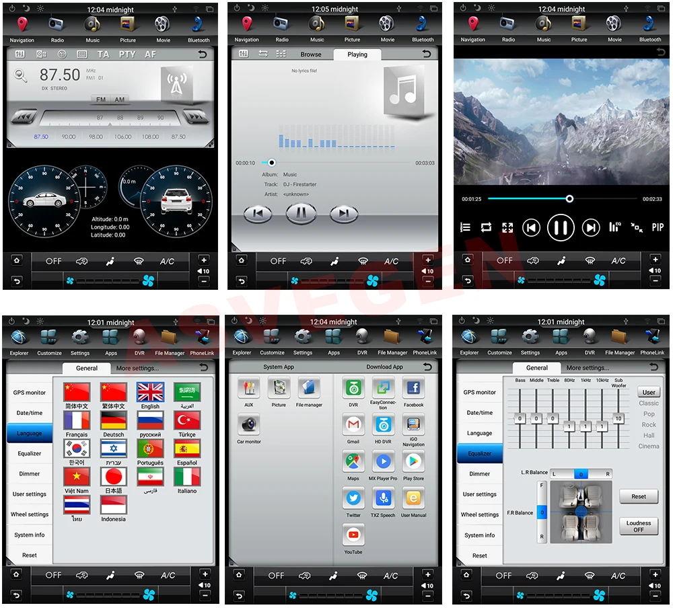
Task: Toggle Loudness OFF button
Action: 638,527
